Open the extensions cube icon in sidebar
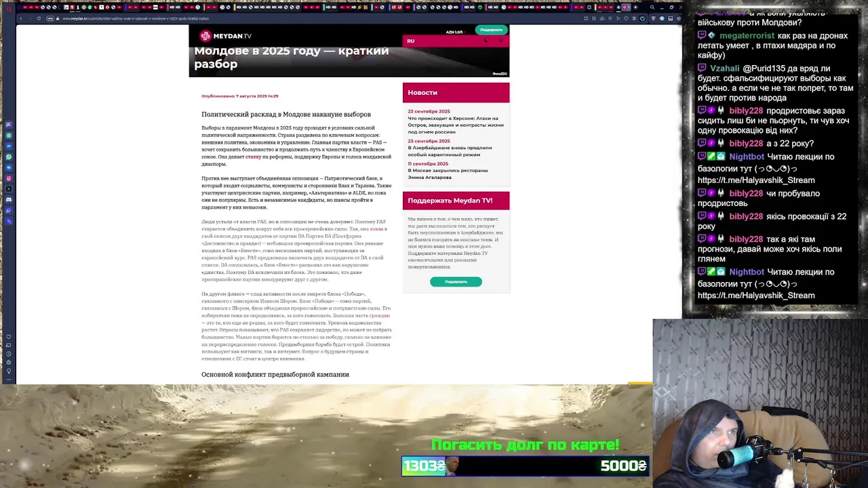The height and width of the screenshot is (488, 868). point(9,362)
